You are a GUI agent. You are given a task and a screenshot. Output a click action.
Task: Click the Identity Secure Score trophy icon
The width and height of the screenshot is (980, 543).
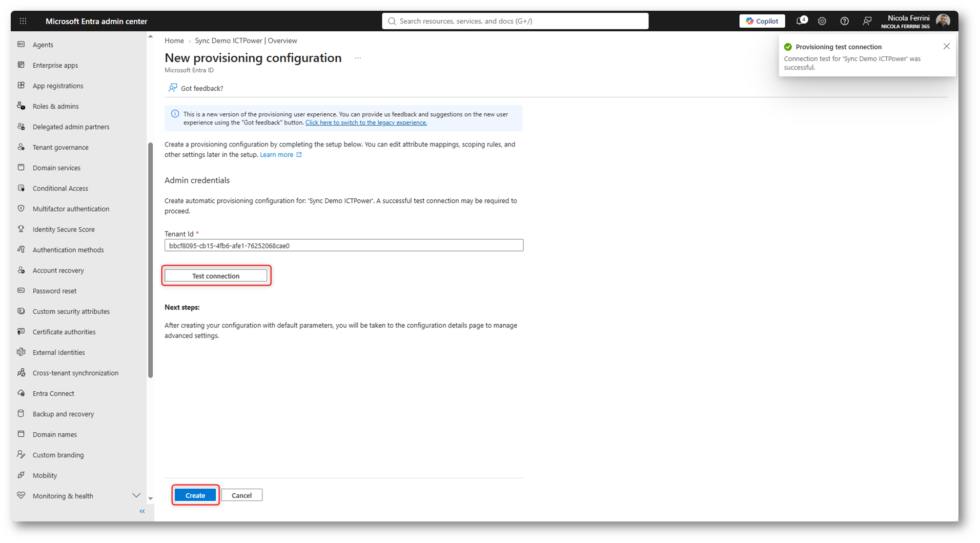pos(21,229)
